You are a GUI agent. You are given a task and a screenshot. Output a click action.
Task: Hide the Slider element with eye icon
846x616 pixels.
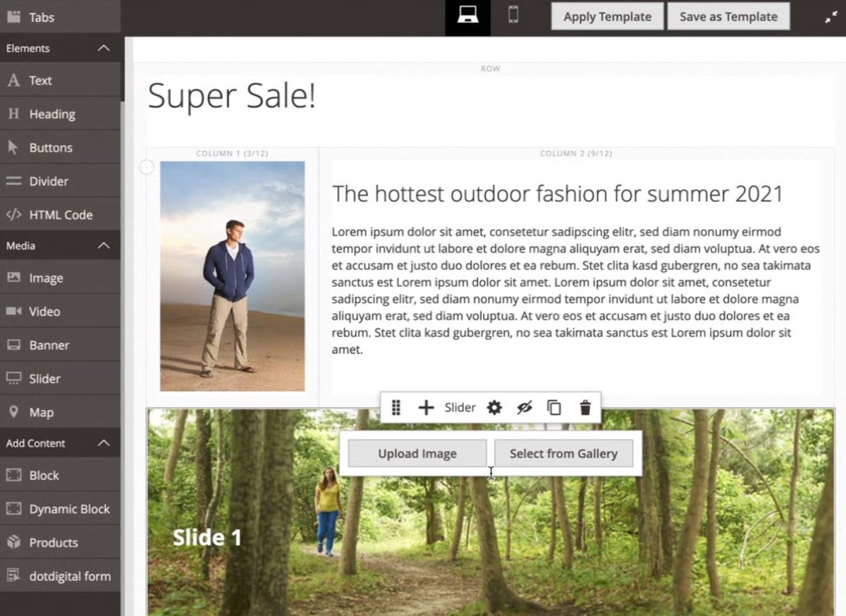pos(524,407)
